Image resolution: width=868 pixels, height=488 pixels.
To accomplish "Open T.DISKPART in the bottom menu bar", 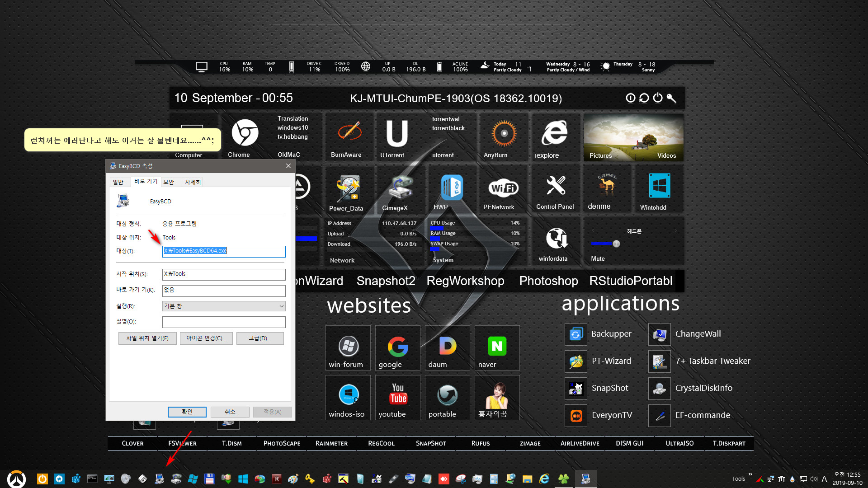I will [x=729, y=443].
